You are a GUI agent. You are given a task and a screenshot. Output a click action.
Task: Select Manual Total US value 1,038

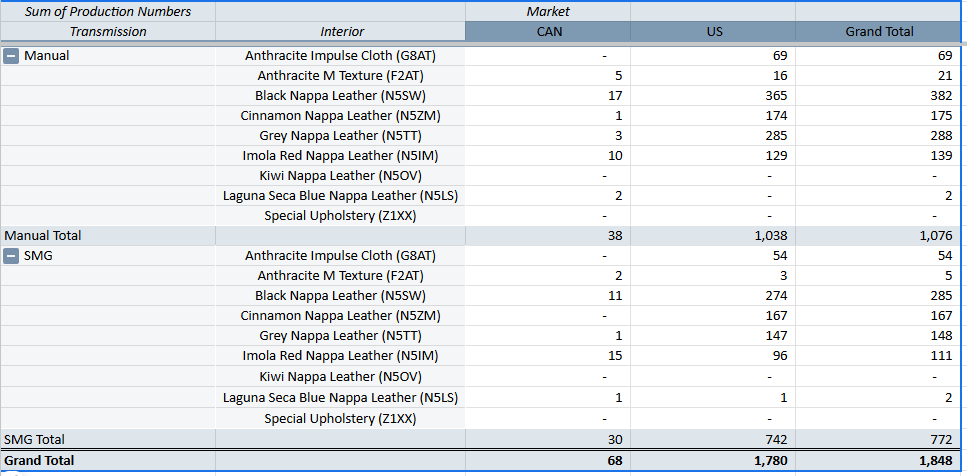tap(765, 236)
